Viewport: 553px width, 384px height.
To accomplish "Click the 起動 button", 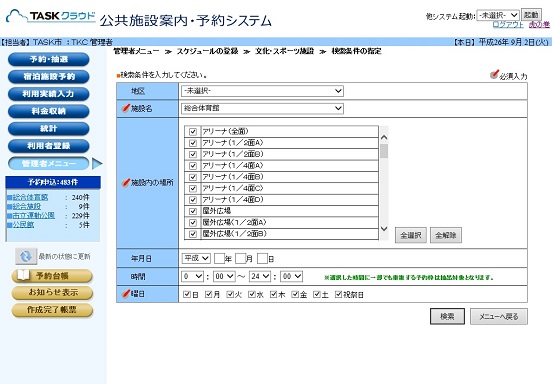I will [x=531, y=15].
